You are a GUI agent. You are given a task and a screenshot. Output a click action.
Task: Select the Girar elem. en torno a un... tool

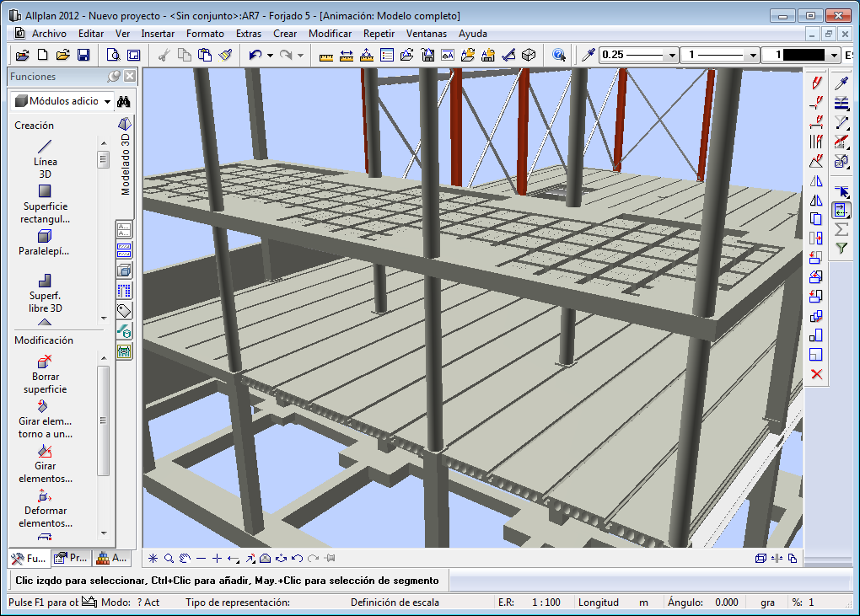[45, 420]
